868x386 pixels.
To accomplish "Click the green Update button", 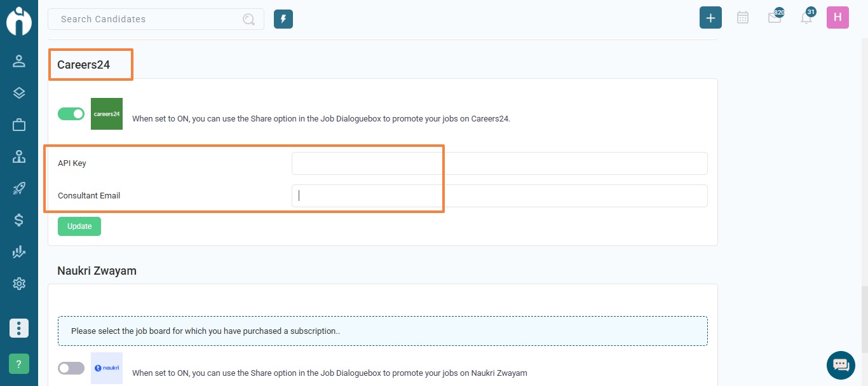I will coord(79,226).
